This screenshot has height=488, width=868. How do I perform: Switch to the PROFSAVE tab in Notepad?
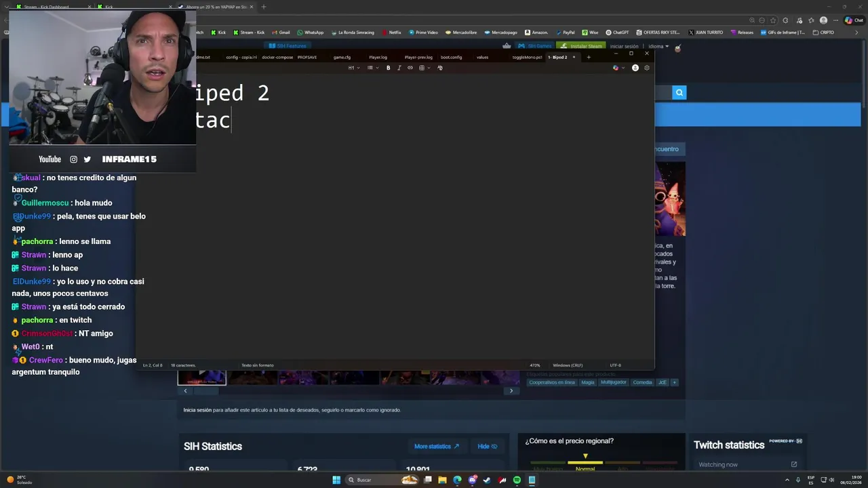[x=307, y=57]
